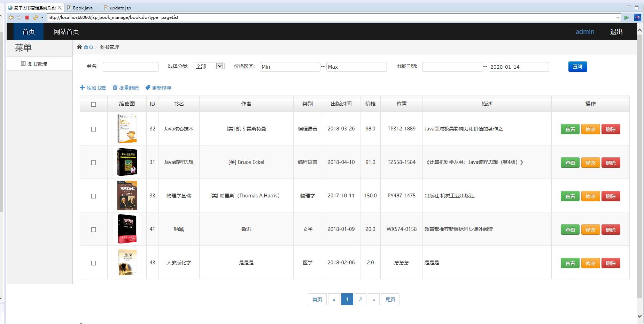The image size is (644, 324).
Task: Click the green Go arrow icon
Action: pyautogui.click(x=627, y=17)
